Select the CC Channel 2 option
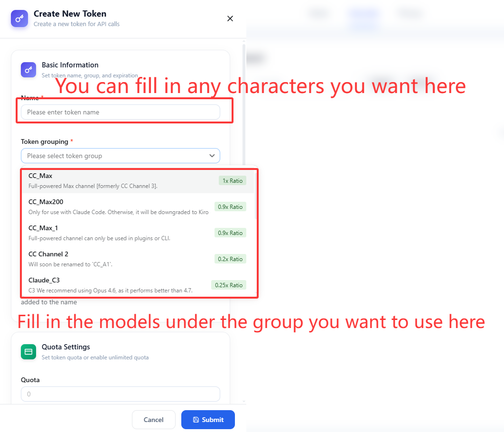 click(138, 259)
